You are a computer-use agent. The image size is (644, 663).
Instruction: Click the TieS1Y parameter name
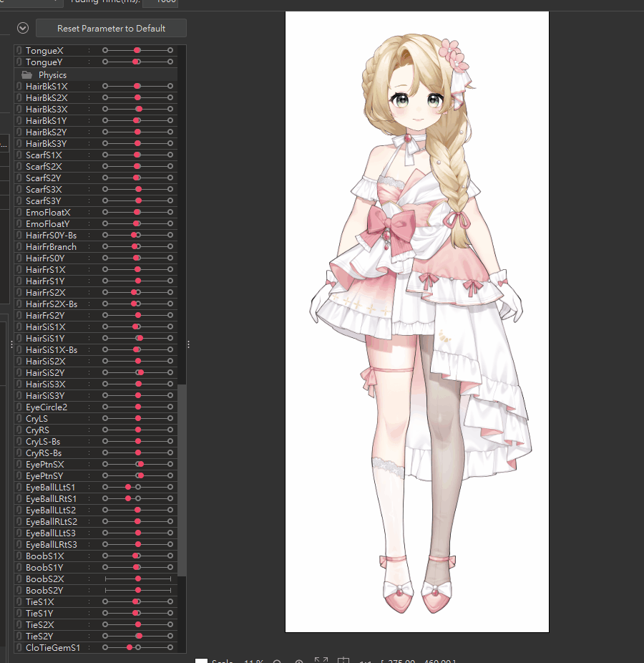(39, 613)
